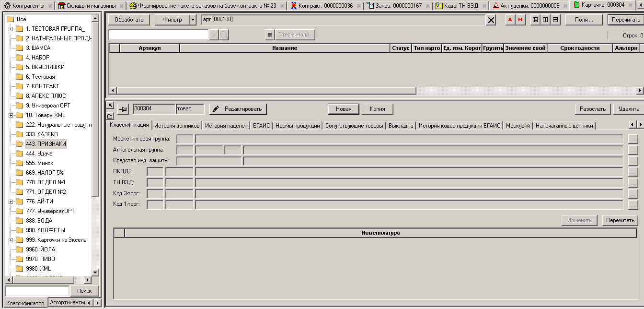Screen dimensions: 644x309
Task: Expand the 1. ТЕСТОВАЯ ГРУППА_ tree node
Action: click(11, 29)
